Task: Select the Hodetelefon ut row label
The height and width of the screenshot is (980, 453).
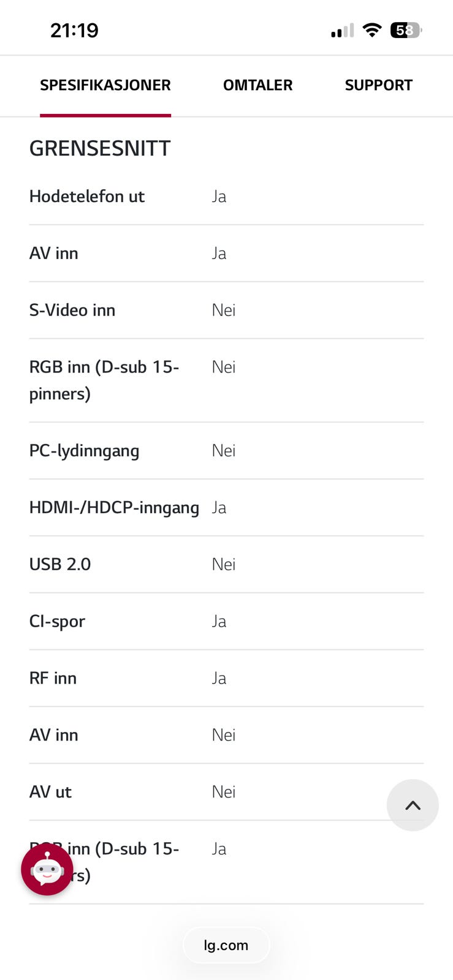Action: (x=87, y=196)
